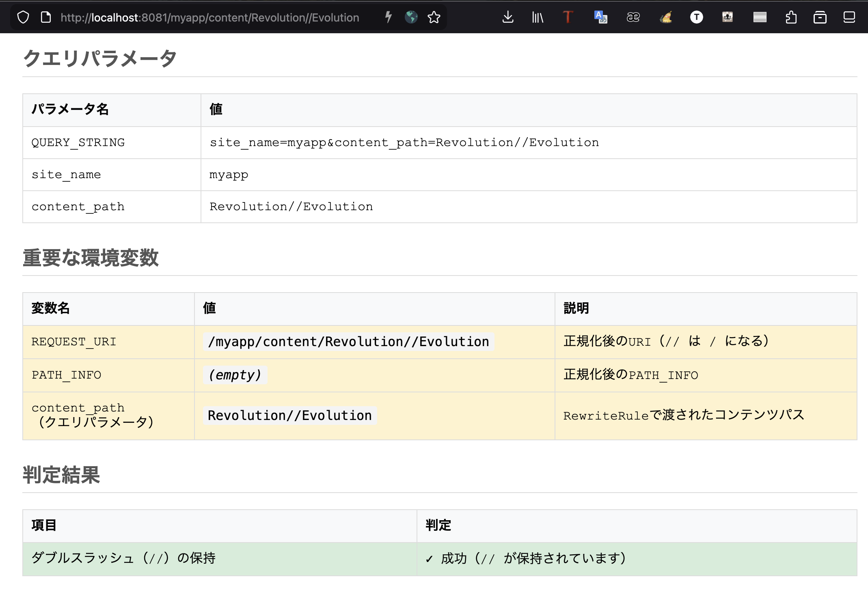Open the Library toolbar icon
The image size is (868, 590).
pyautogui.click(x=537, y=17)
